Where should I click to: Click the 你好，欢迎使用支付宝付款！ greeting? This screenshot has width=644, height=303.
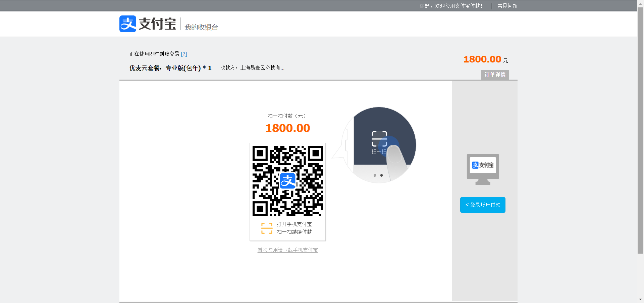[451, 6]
